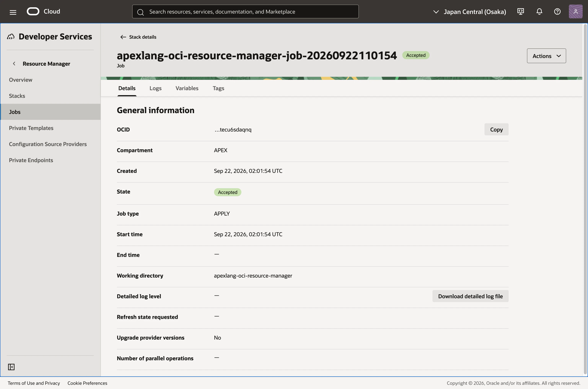
Task: Open Cookie Preferences link
Action: (87, 383)
